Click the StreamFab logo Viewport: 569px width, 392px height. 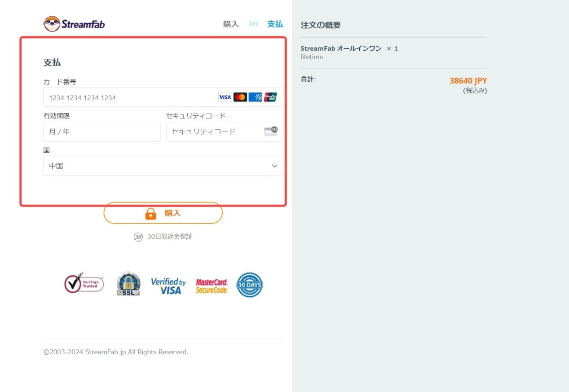tap(74, 24)
